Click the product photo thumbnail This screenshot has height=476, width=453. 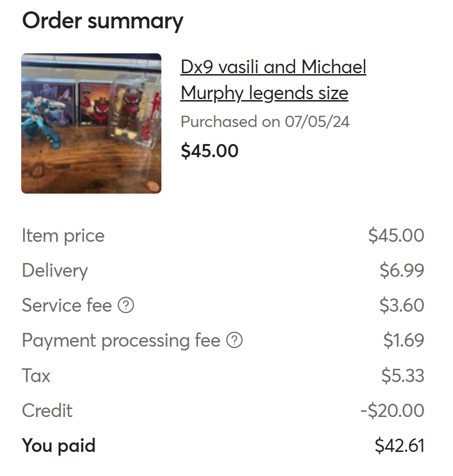(x=92, y=123)
